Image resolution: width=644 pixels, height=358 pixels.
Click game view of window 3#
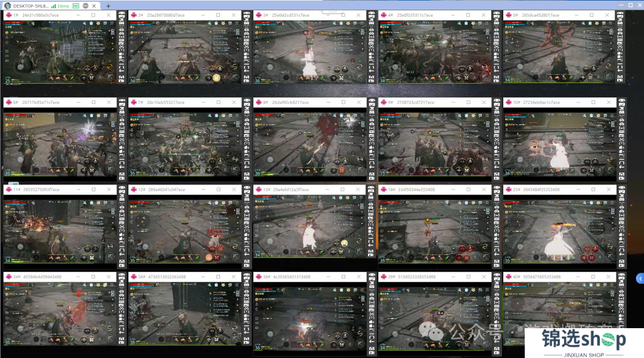(309, 51)
